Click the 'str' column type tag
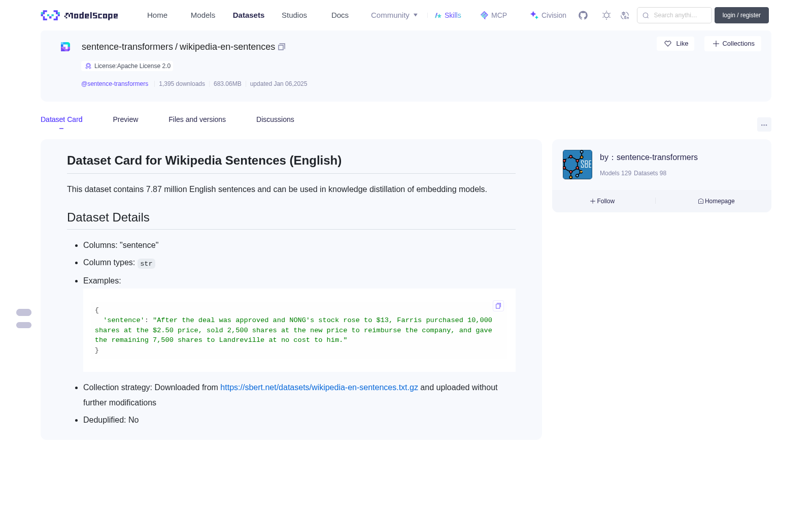The height and width of the screenshot is (508, 812). click(x=146, y=264)
